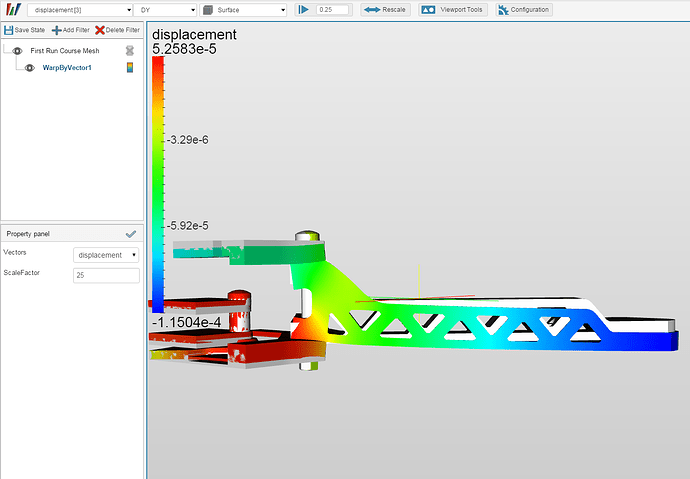Click the ScaleFactor property label

(22, 273)
